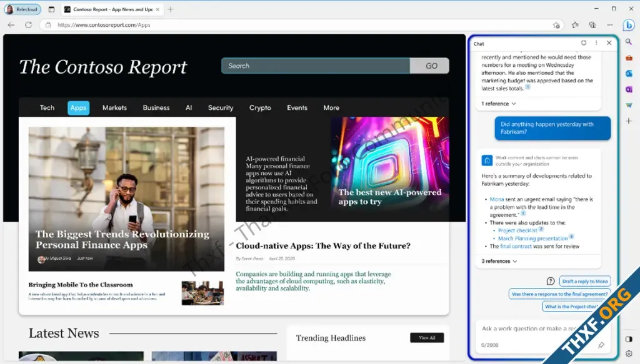Refresh the Chat pane conversation
The height and width of the screenshot is (364, 640).
(x=584, y=43)
